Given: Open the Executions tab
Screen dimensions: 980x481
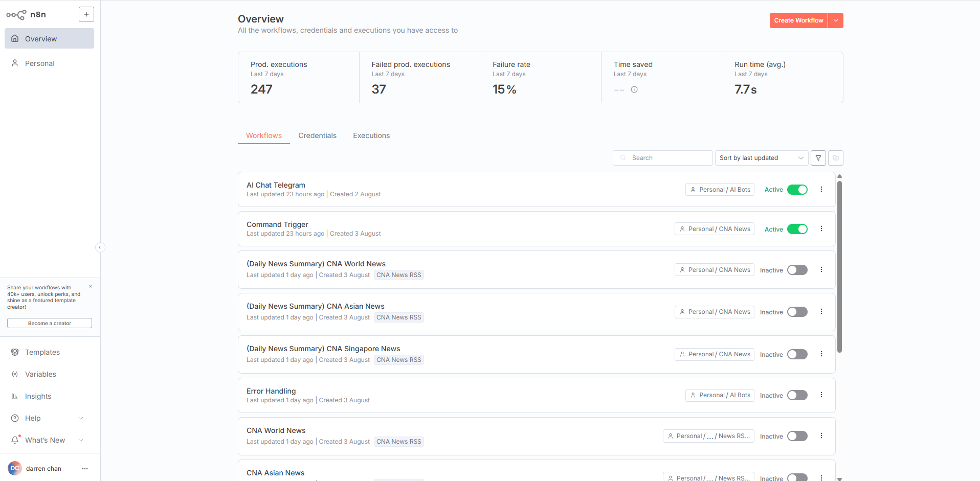Looking at the screenshot, I should point(371,135).
